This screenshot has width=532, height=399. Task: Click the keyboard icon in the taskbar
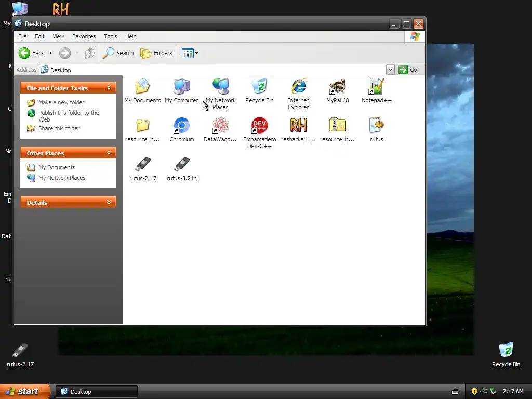(455, 392)
